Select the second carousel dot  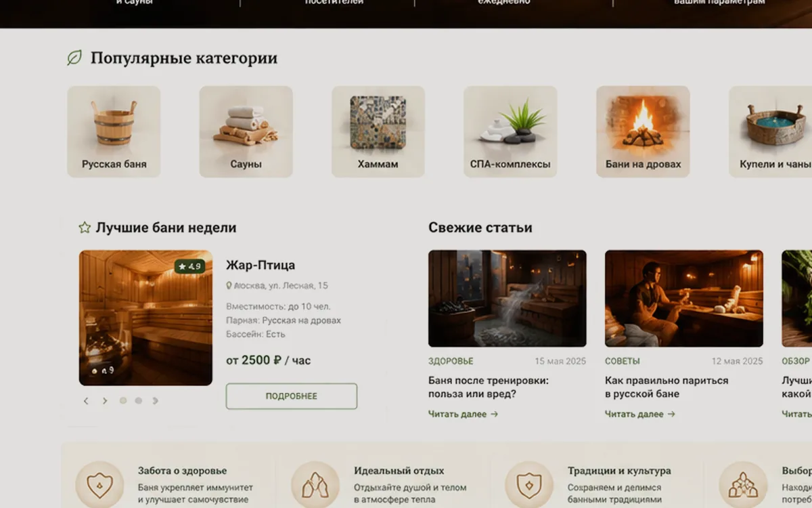[139, 401]
